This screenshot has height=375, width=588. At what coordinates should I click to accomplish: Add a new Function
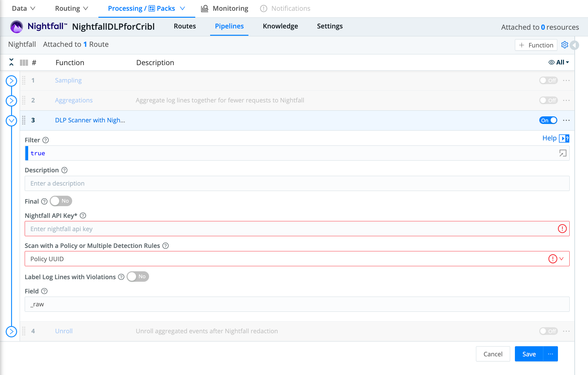(x=536, y=45)
